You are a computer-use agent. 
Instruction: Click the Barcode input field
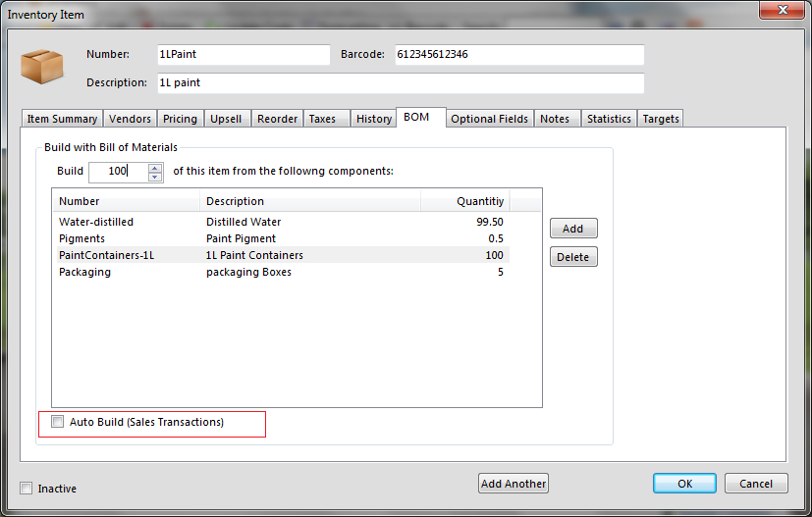point(518,55)
